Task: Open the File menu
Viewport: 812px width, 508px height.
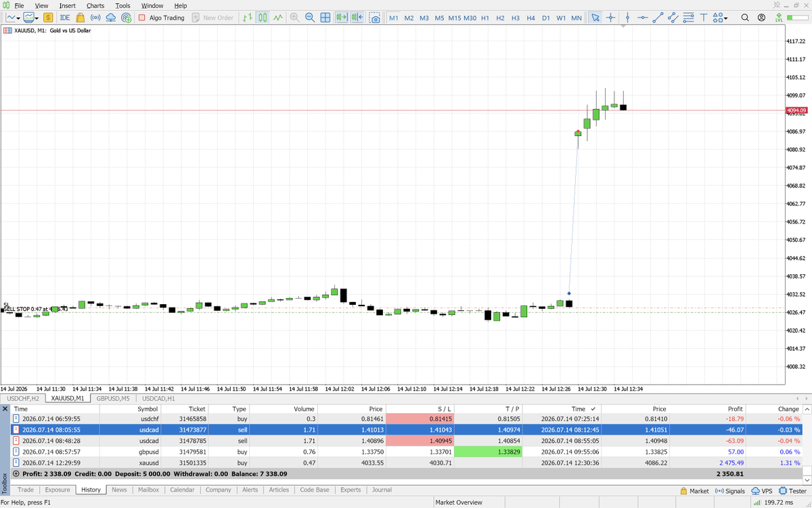Action: [x=19, y=5]
